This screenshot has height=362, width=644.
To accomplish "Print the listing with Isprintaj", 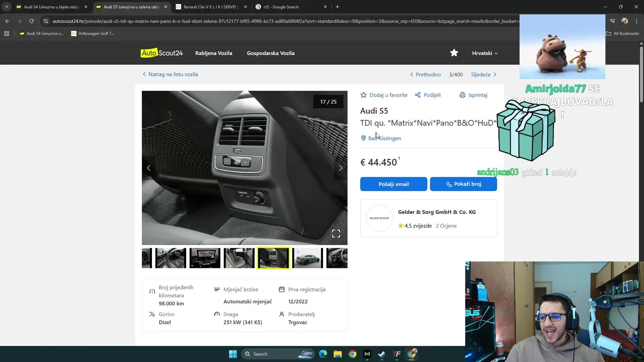I will tap(473, 95).
